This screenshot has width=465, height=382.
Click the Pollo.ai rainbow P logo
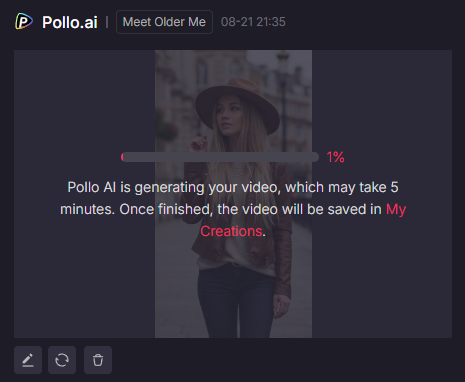coord(24,22)
